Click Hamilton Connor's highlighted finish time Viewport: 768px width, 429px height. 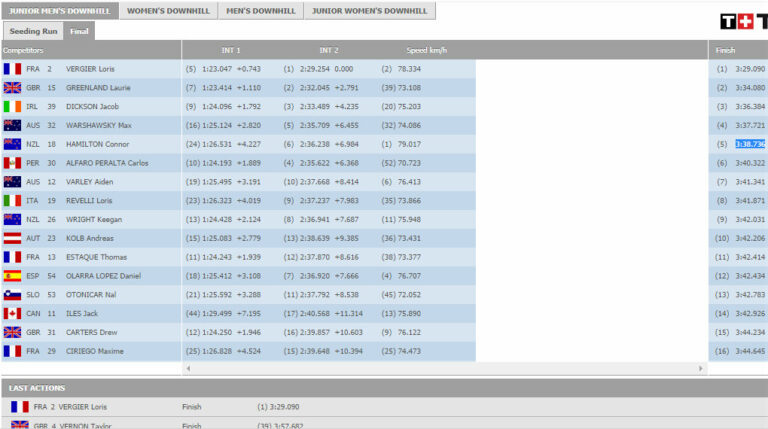750,144
